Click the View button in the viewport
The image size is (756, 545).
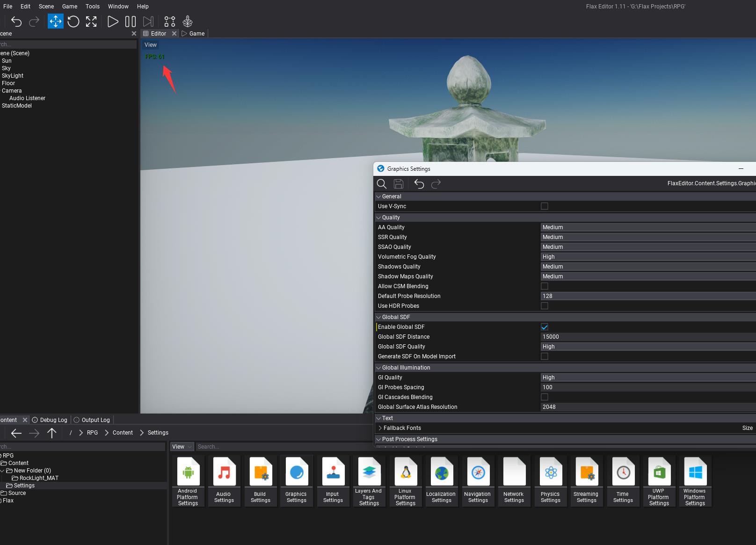pos(151,45)
